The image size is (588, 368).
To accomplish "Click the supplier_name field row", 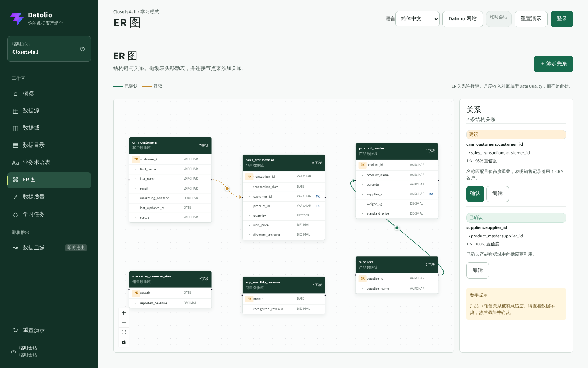I will 397,289.
